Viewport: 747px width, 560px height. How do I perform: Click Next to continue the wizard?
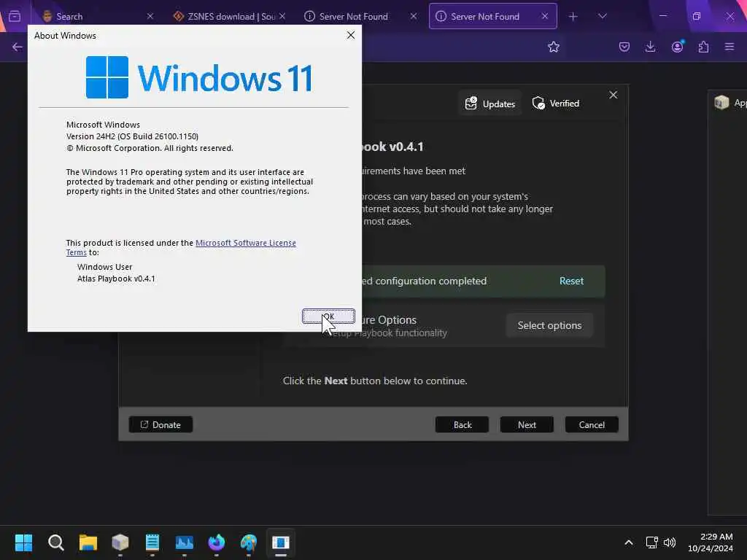pos(527,425)
